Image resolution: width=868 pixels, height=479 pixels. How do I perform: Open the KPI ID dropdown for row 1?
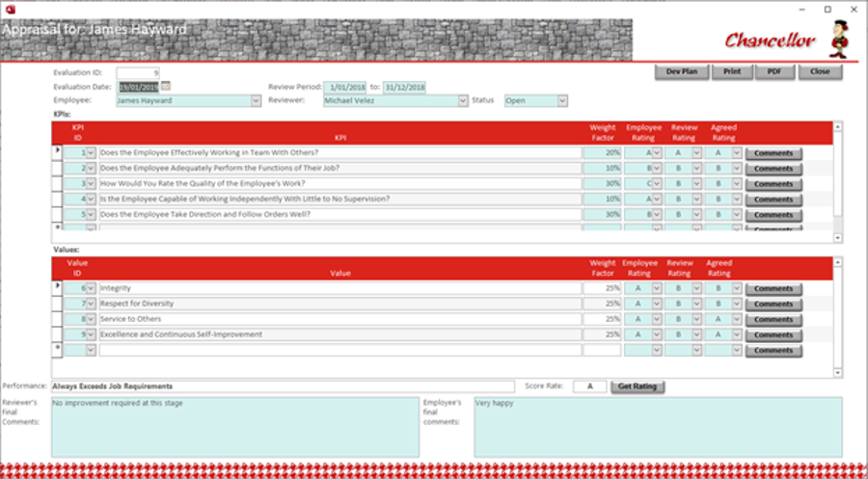(91, 152)
